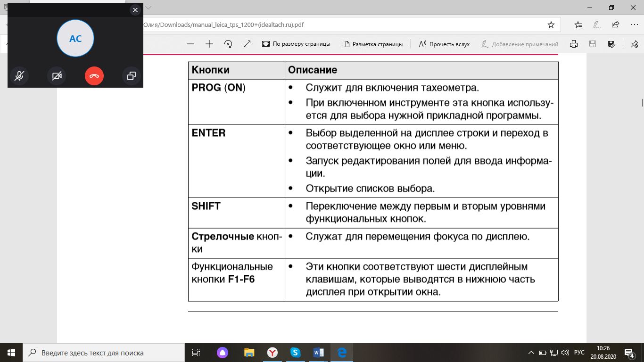Open the Skype call pop-out windows icon
This screenshot has width=644, height=362.
132,76
